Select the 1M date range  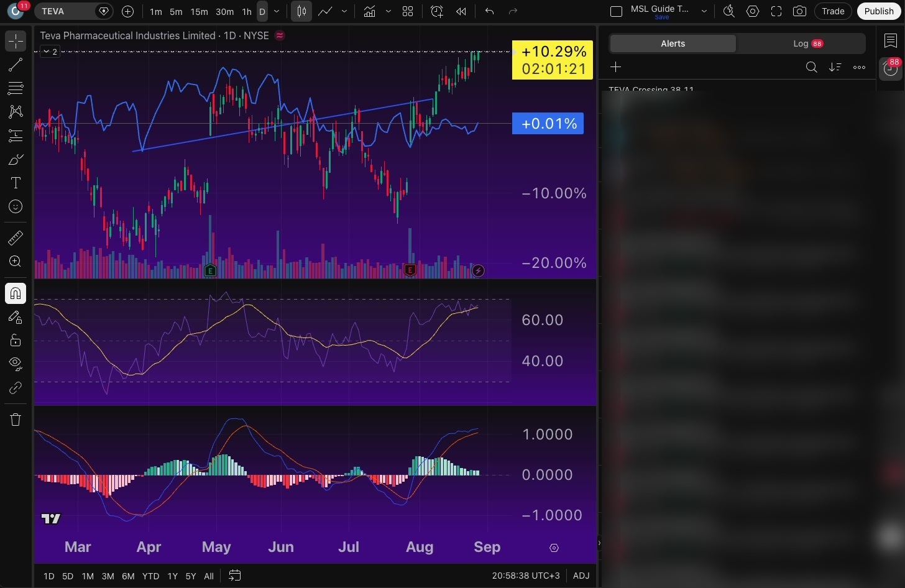[x=88, y=576]
